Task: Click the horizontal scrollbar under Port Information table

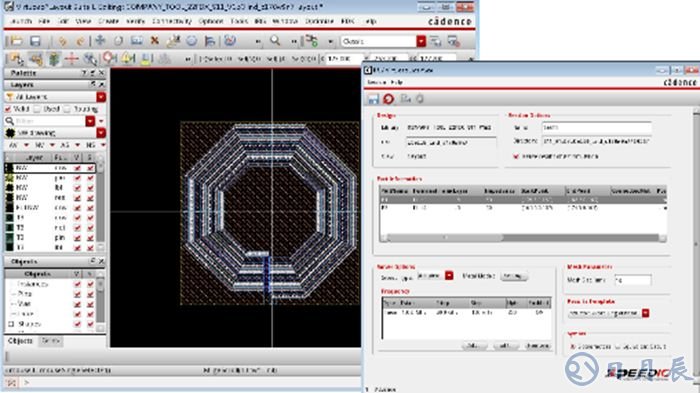Action: (x=523, y=238)
